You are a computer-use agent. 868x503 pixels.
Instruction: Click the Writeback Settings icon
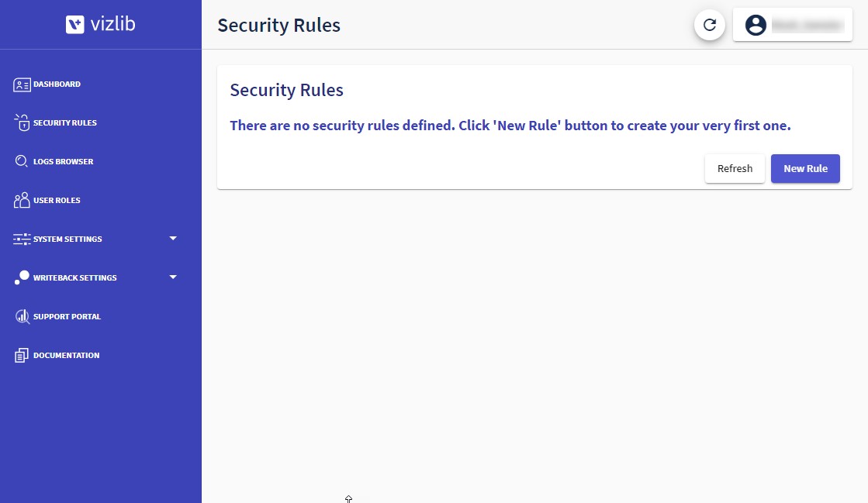(22, 277)
